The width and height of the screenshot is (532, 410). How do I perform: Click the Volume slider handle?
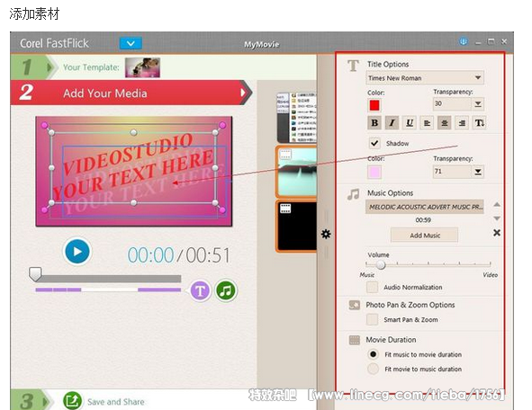tap(381, 264)
